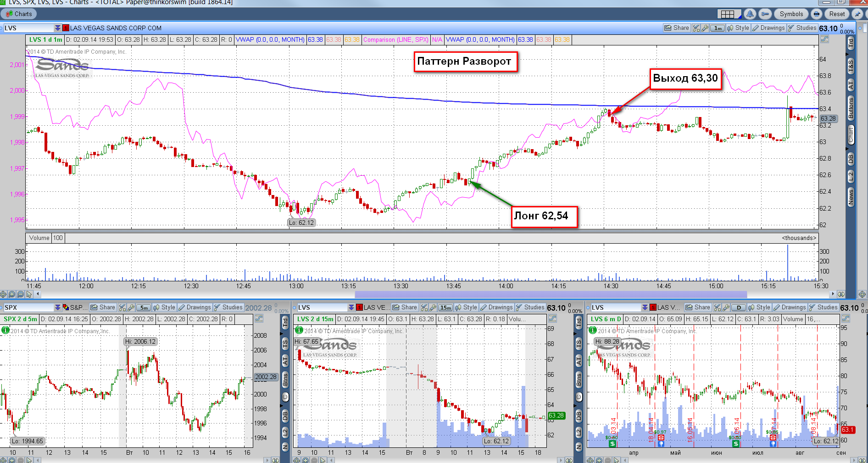
Task: Toggle the T&S sidebar tab on main chart
Action: coord(851,66)
